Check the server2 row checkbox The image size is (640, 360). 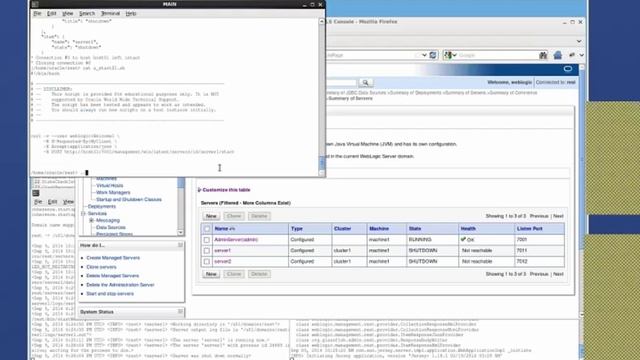pos(207,262)
